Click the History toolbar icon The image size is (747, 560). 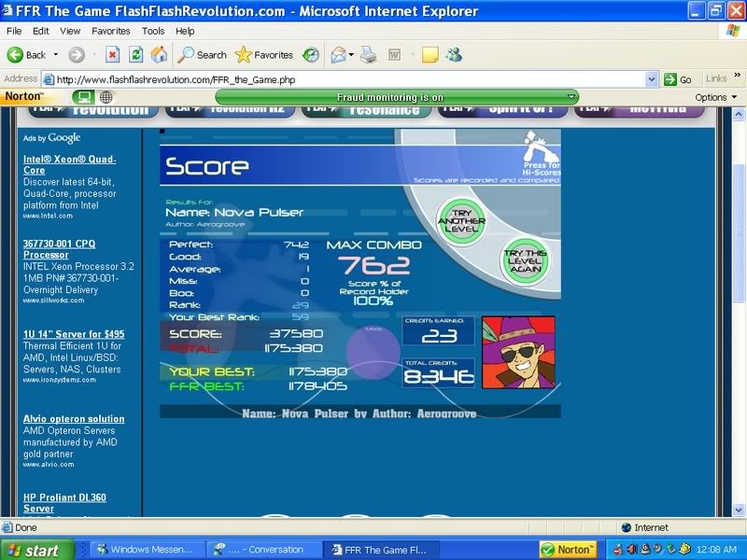(311, 55)
